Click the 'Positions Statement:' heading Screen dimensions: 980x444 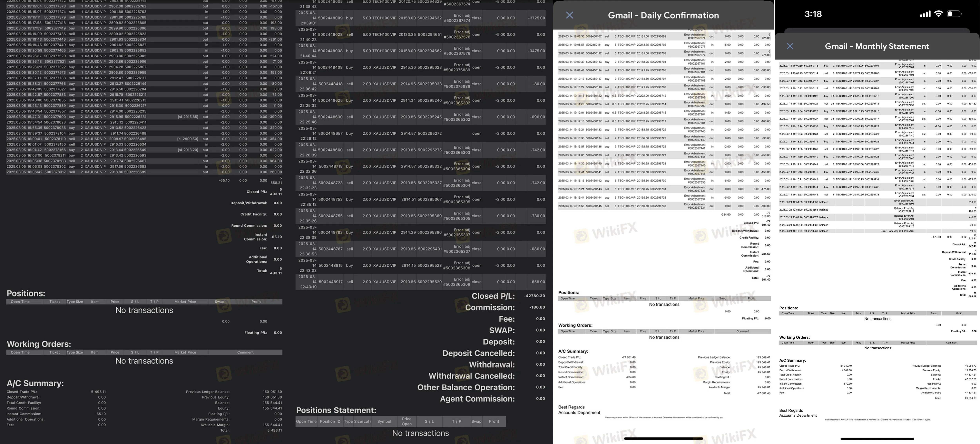pos(336,411)
